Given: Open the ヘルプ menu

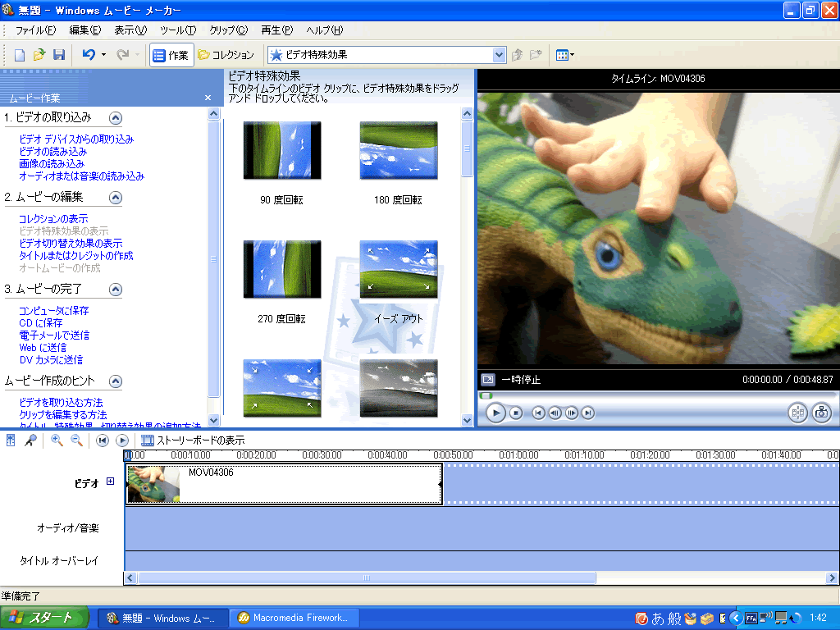Looking at the screenshot, I should [x=325, y=30].
